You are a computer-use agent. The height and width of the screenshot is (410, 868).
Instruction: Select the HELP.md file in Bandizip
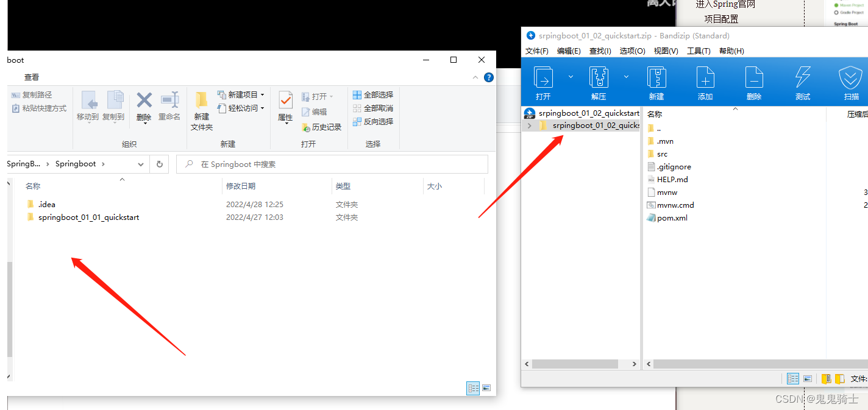pyautogui.click(x=667, y=180)
